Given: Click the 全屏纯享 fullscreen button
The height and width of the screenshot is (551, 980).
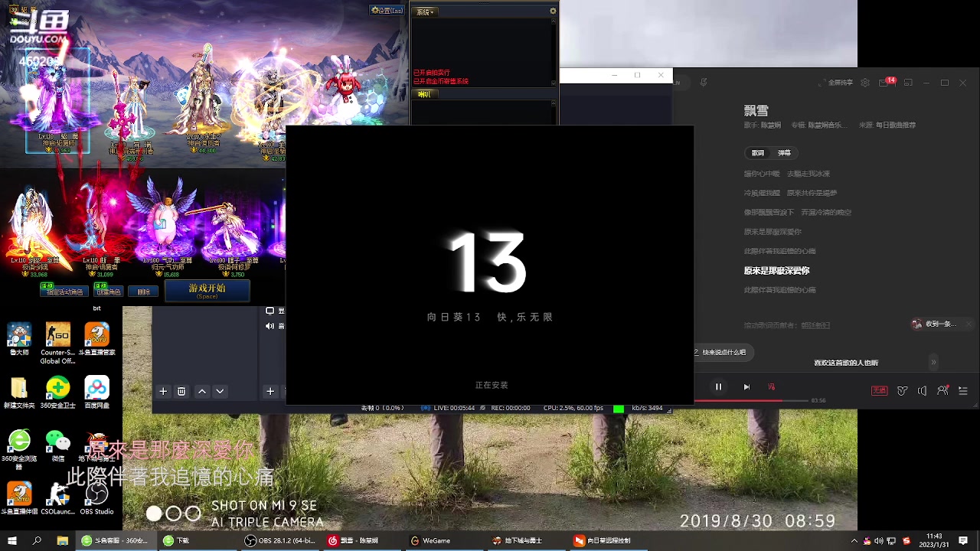Looking at the screenshot, I should tap(836, 83).
